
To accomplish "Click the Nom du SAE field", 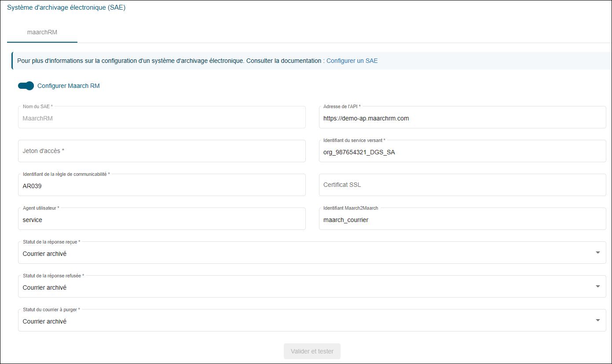I will click(x=162, y=117).
